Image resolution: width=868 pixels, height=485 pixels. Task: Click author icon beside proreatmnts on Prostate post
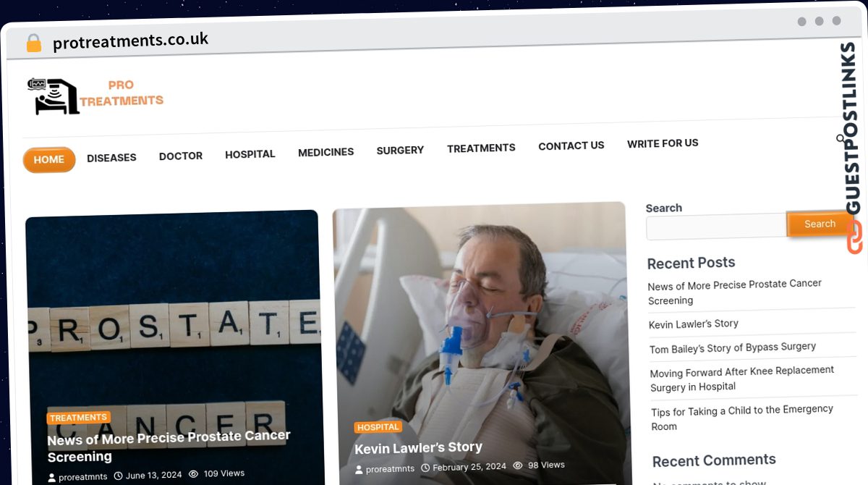[x=52, y=477]
